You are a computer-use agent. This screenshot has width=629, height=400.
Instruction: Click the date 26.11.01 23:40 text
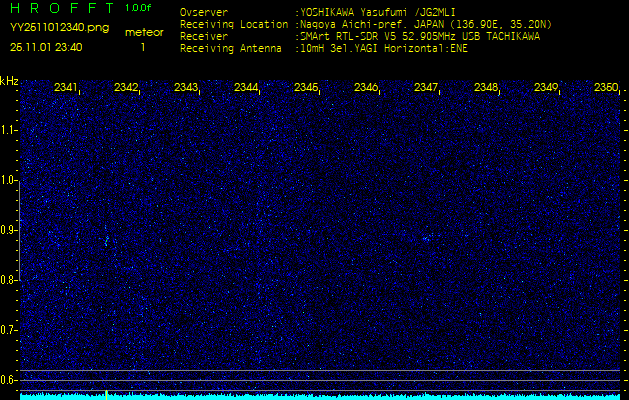46,47
